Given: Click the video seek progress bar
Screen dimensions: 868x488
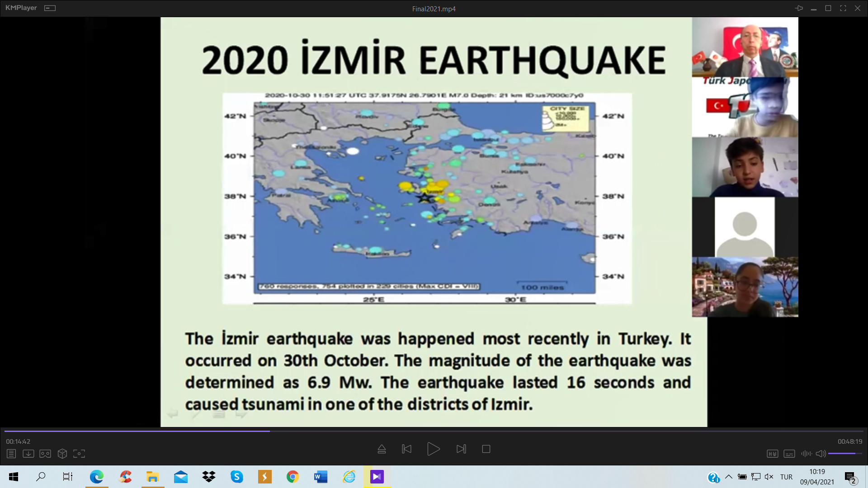Looking at the screenshot, I should pos(434,431).
